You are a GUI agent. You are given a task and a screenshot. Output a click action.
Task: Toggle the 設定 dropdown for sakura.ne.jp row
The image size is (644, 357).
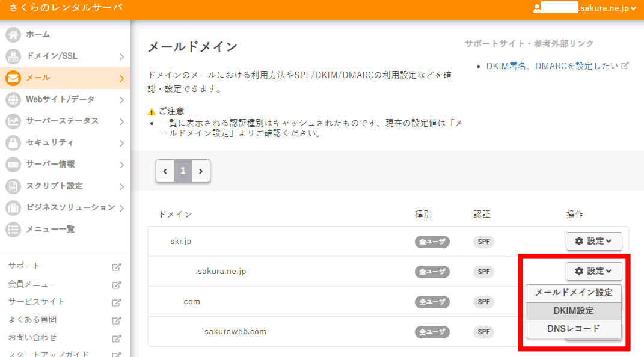coord(593,271)
